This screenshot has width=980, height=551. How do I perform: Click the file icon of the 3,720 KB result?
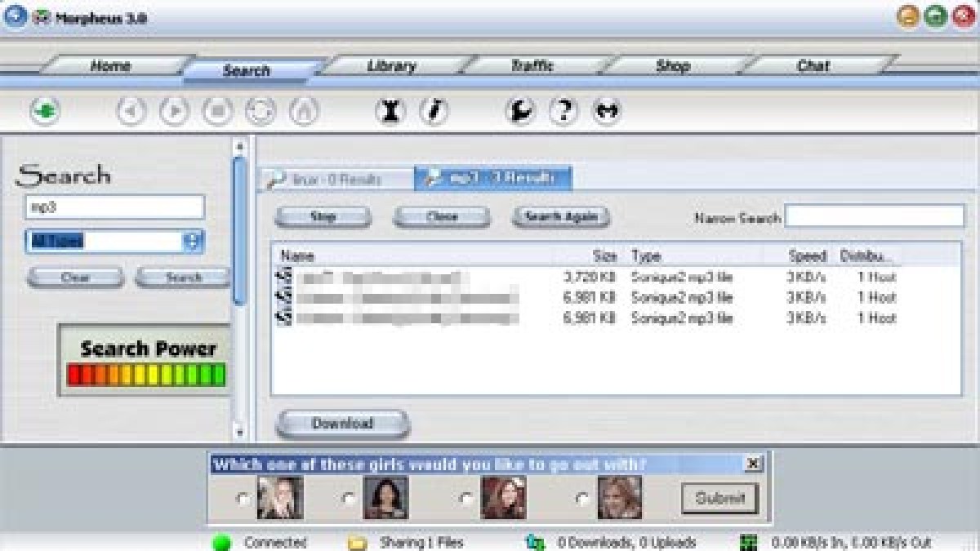click(285, 278)
